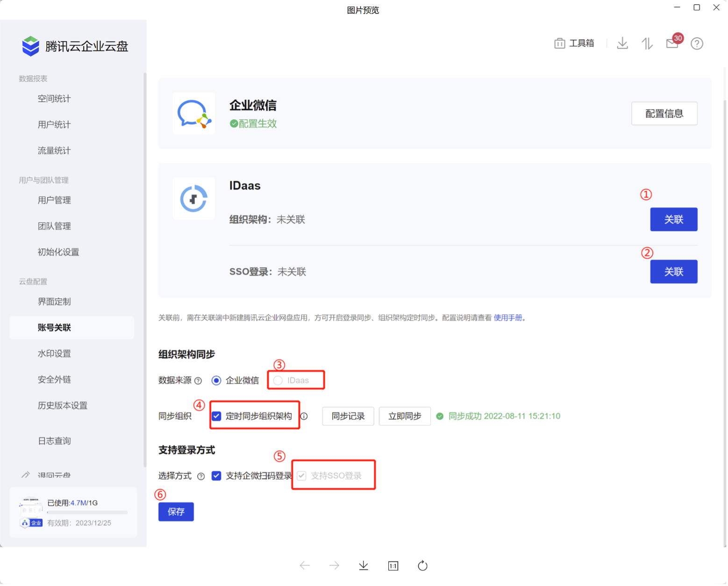The height and width of the screenshot is (586, 728).
Task: Select the 企业微信 data source radio
Action: (x=216, y=381)
